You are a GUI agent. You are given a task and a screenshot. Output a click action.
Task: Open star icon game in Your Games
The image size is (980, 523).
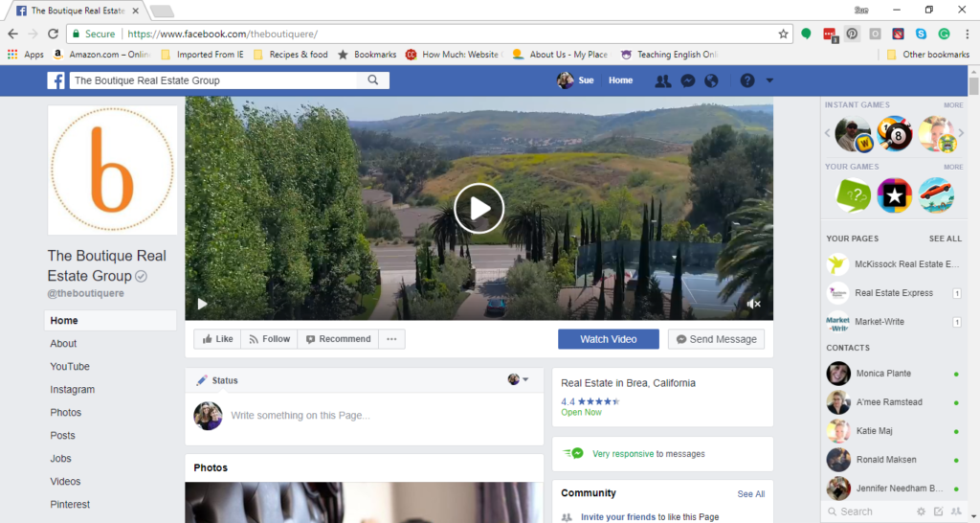point(895,195)
